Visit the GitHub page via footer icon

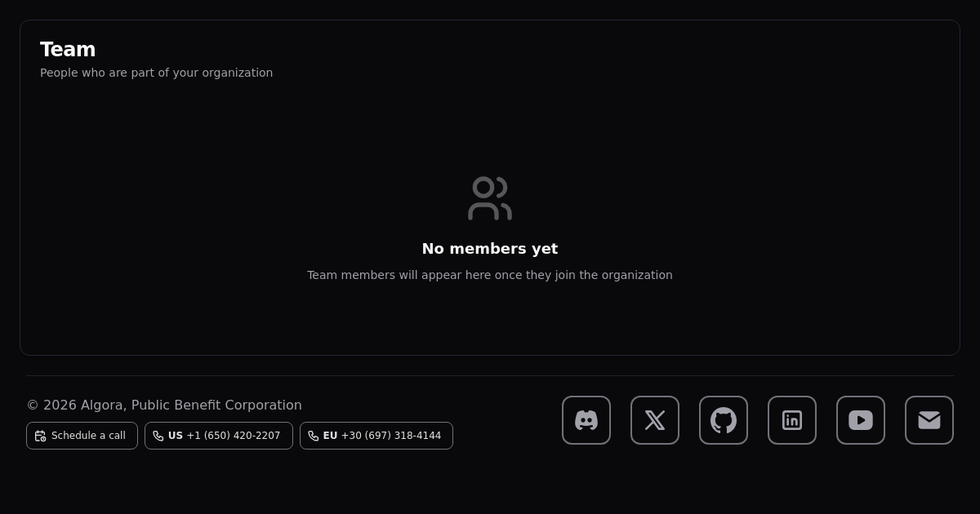tap(724, 420)
